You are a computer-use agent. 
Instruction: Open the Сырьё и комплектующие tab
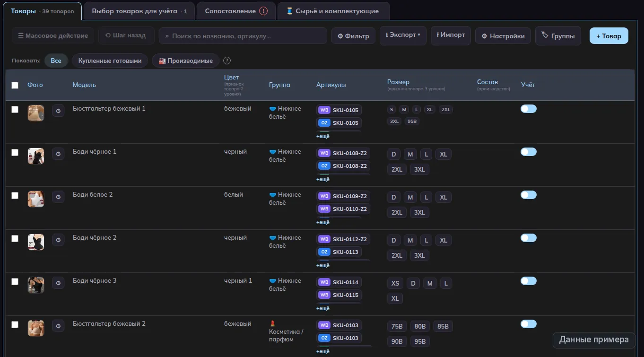point(333,11)
